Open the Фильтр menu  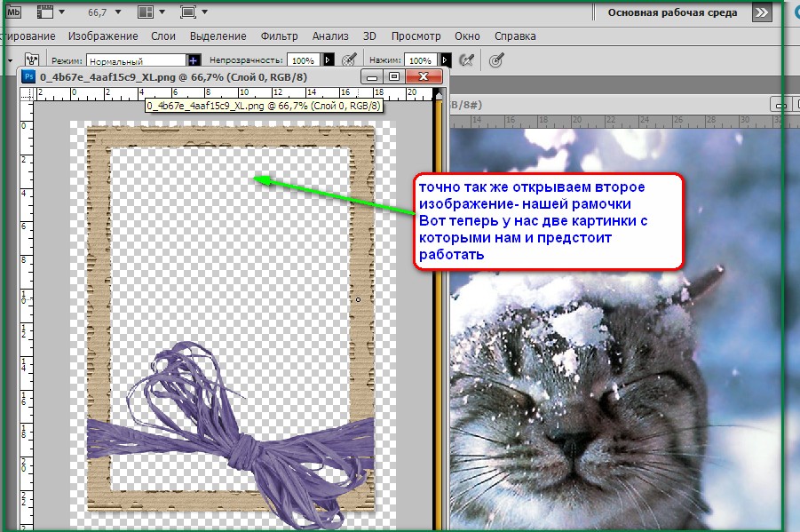point(279,36)
